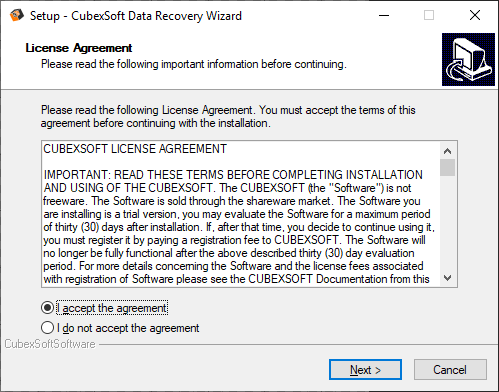
Task: Click inside the license agreement text box
Action: pyautogui.click(x=241, y=214)
